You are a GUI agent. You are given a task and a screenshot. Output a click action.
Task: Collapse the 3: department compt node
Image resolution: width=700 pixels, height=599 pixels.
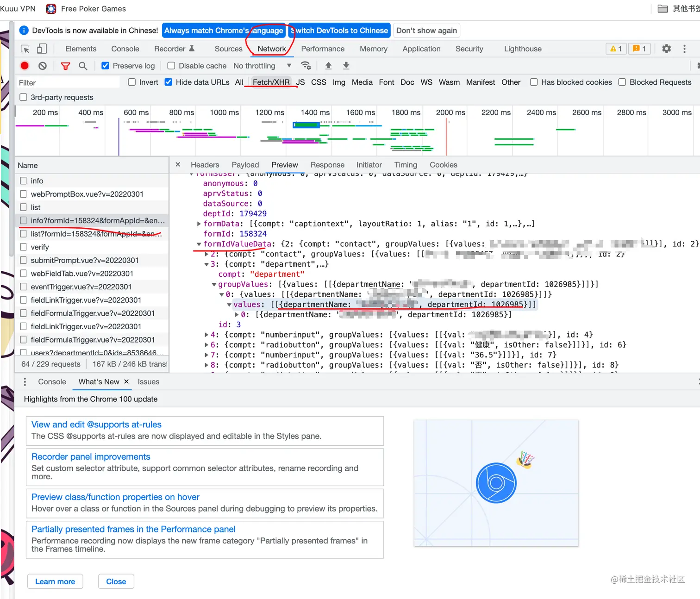tap(206, 264)
